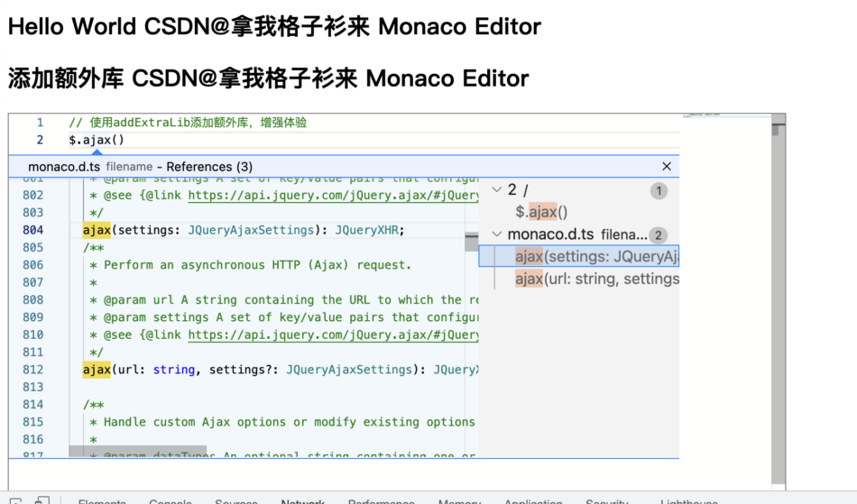This screenshot has height=504, width=857.
Task: Click JQueryAjaxSettings type on line 812
Action: (349, 370)
